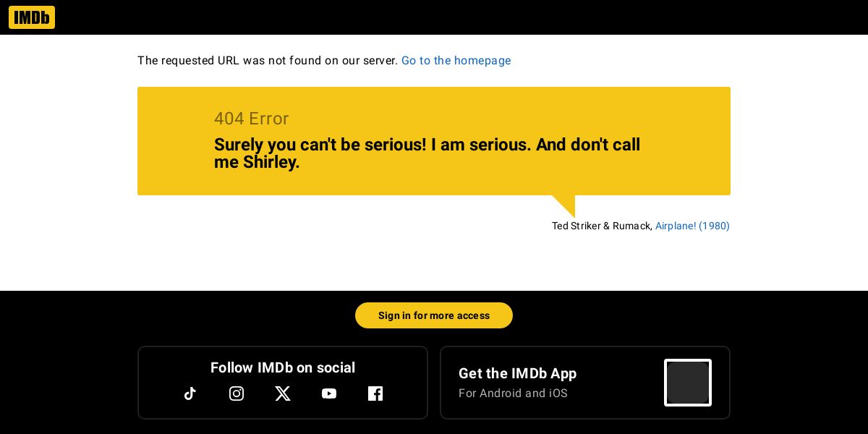Follow the 'Go to the homepage' link
The image size is (868, 434).
(456, 61)
